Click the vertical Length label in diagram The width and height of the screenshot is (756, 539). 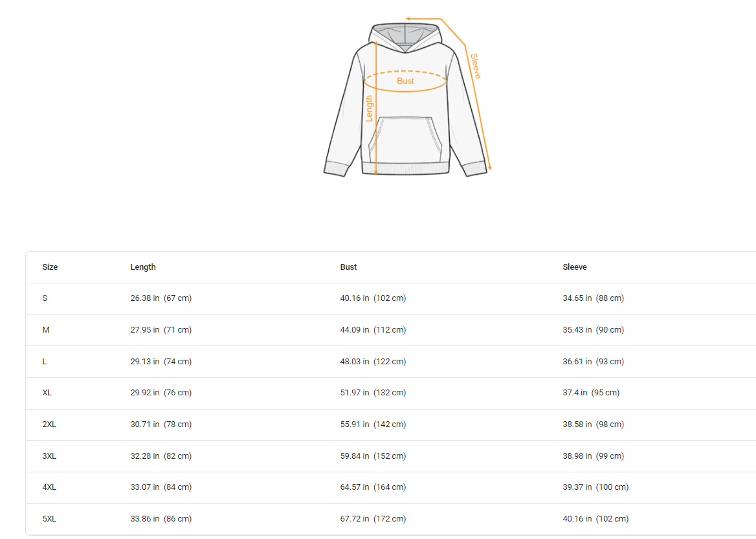(370, 109)
